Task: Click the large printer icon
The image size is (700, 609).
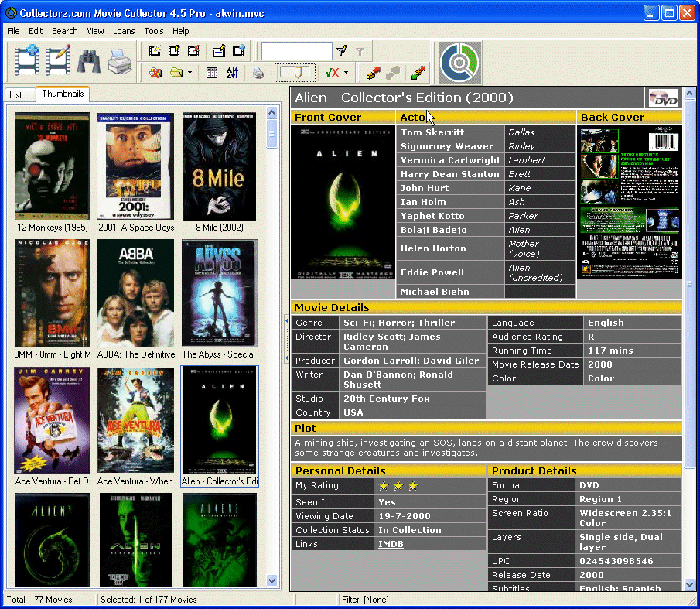Action: pos(120,61)
